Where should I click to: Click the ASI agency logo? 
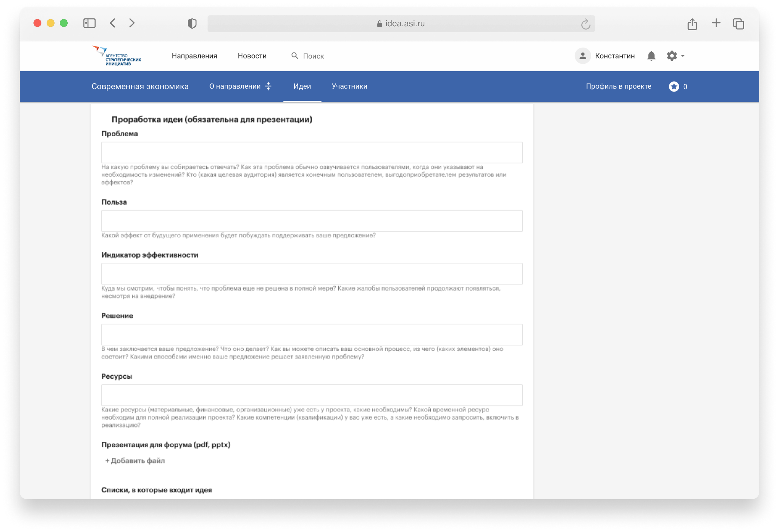[116, 56]
